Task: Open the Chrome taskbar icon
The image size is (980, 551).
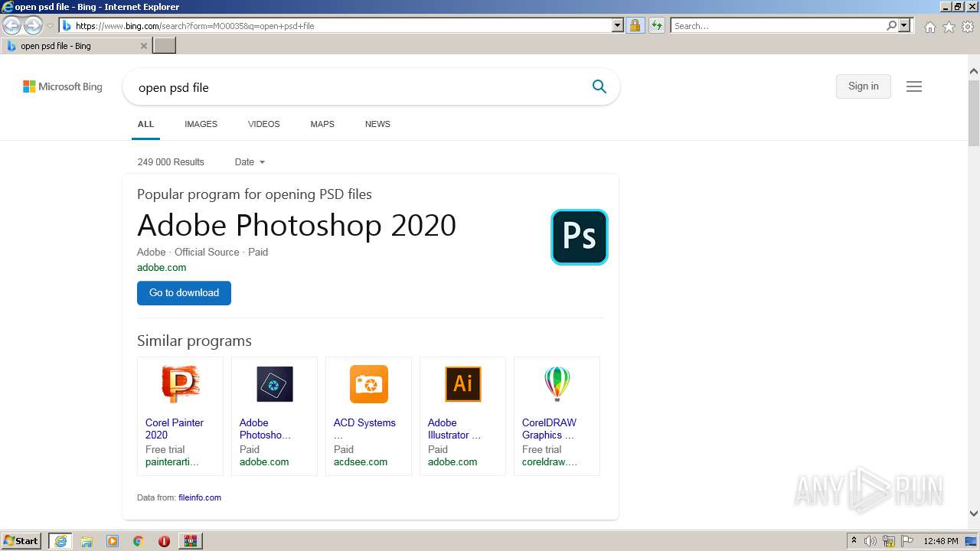Action: click(x=139, y=541)
